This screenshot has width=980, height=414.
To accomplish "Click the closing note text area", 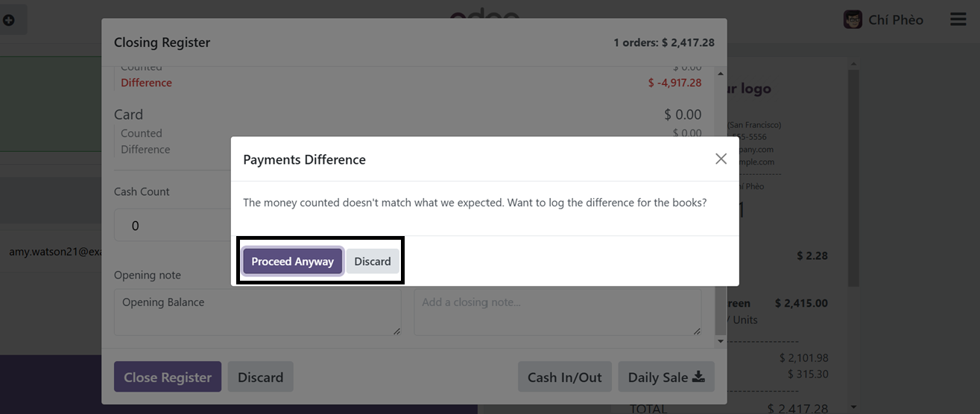I will (557, 313).
